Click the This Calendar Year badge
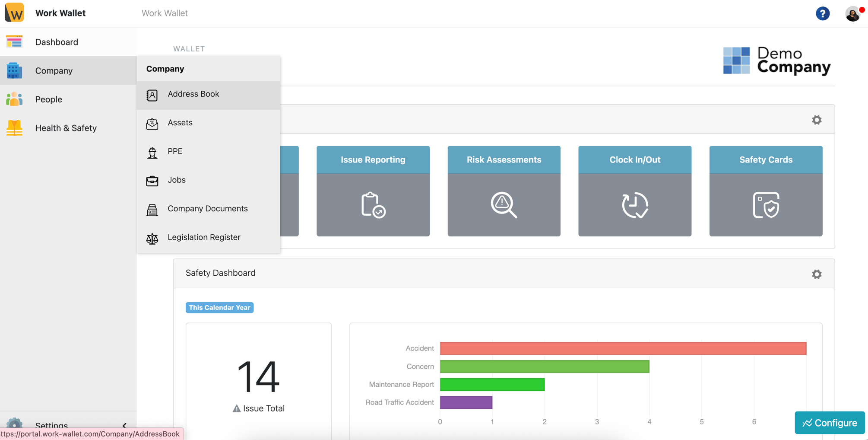Screen dimensions: 868x440 [219, 307]
